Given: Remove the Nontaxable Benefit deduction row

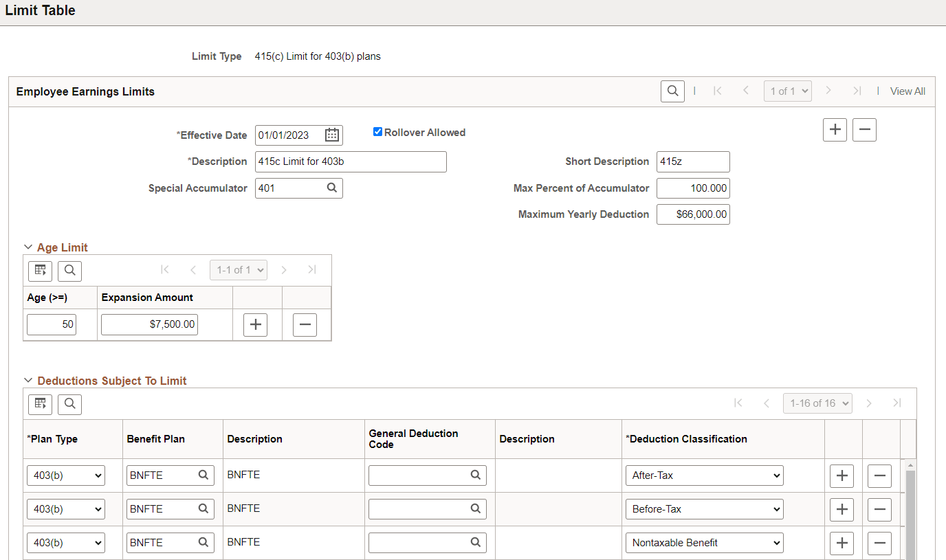Looking at the screenshot, I should 879,543.
